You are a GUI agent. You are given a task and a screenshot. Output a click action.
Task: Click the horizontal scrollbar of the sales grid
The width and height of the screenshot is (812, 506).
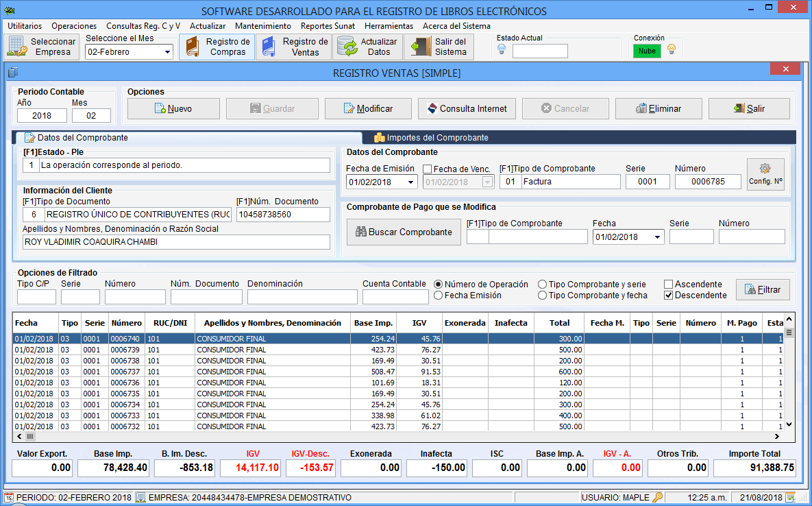point(397,436)
